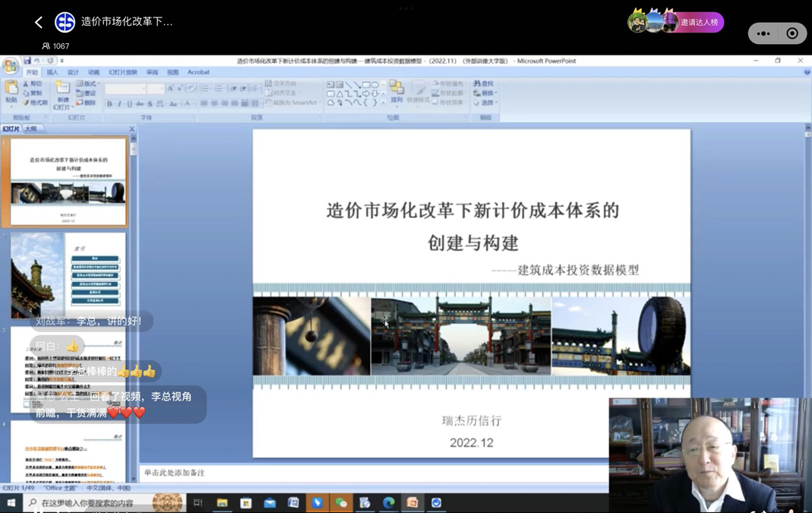Viewport: 812px width, 513px height.
Task: Open WeChat from the Windows taskbar
Action: coord(341,502)
